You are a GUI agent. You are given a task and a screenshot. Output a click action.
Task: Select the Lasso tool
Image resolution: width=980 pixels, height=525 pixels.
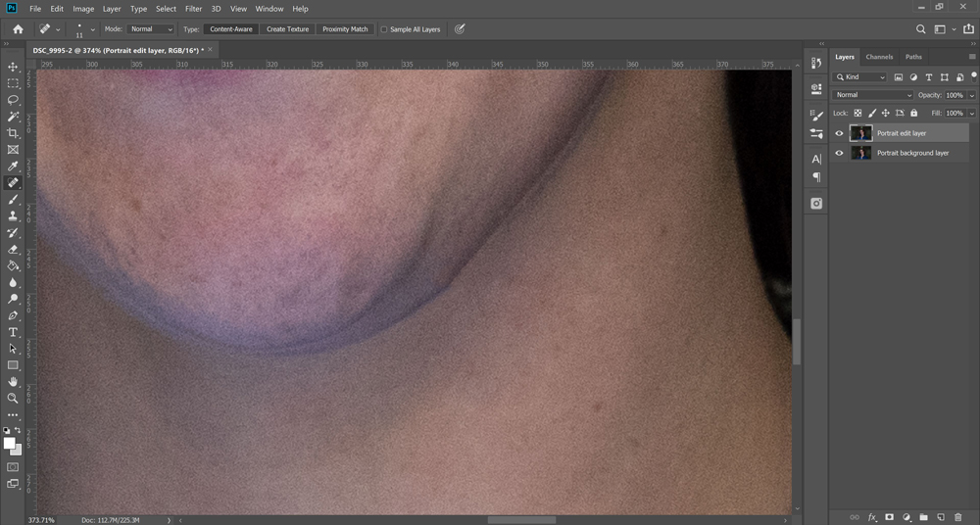pos(13,100)
